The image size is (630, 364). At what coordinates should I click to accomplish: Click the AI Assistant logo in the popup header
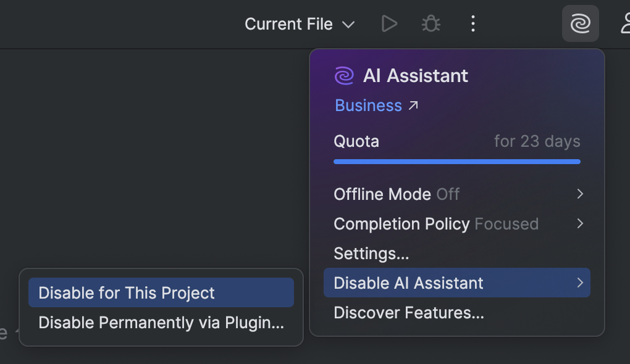344,75
